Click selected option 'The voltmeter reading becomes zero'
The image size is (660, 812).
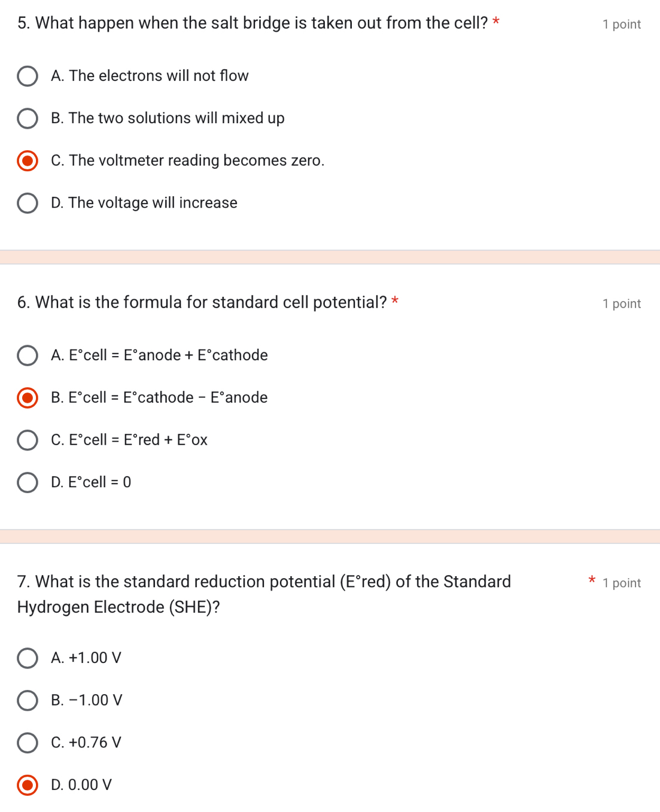click(28, 161)
